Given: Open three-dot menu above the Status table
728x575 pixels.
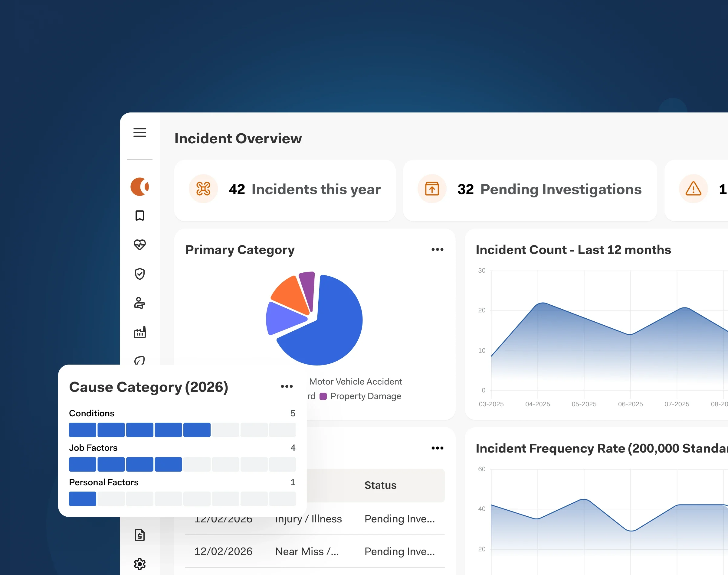Looking at the screenshot, I should [x=437, y=448].
